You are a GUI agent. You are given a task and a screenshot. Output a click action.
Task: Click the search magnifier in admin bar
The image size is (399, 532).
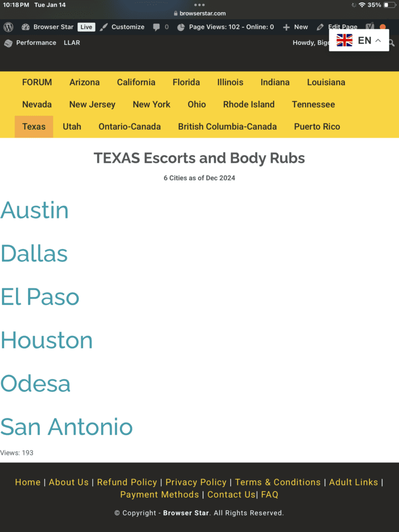pos(391,43)
